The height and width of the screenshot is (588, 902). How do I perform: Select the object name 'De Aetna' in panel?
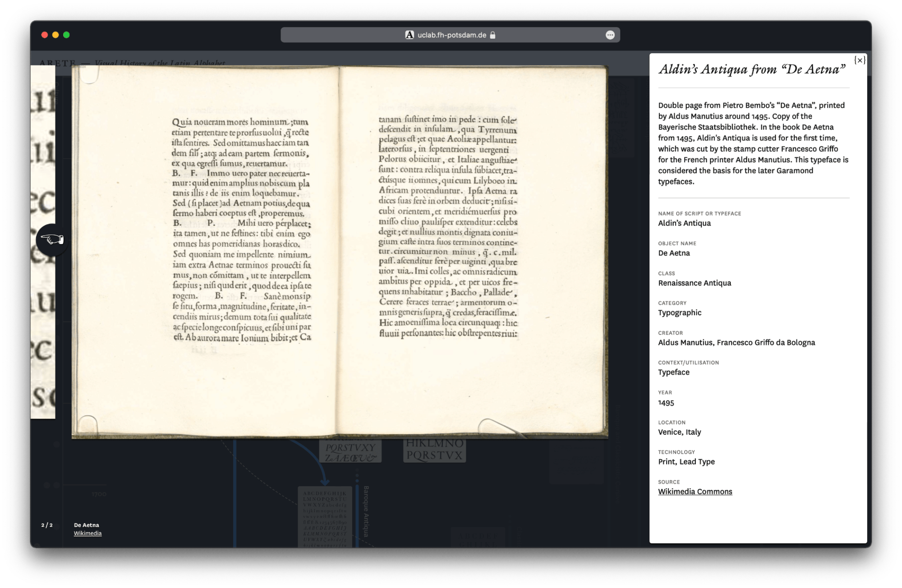coord(674,253)
